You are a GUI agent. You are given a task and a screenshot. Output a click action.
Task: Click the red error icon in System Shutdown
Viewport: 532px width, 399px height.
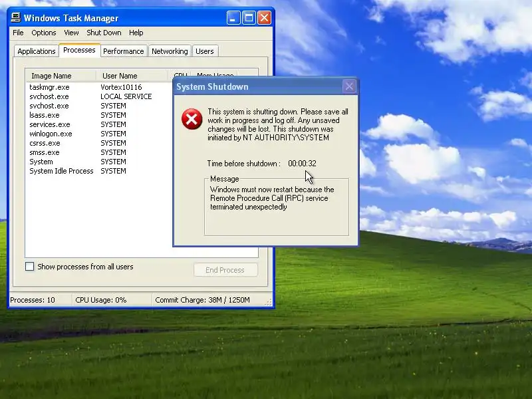click(x=192, y=119)
